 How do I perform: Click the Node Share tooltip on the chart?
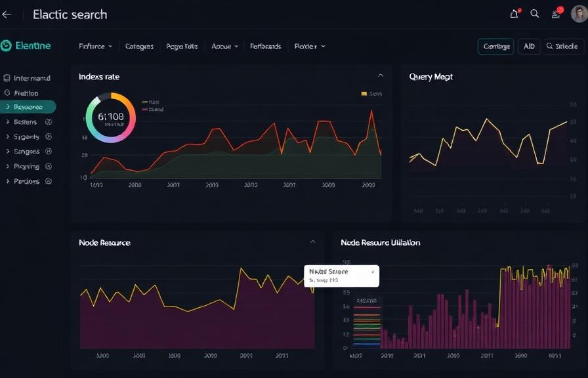[341, 276]
